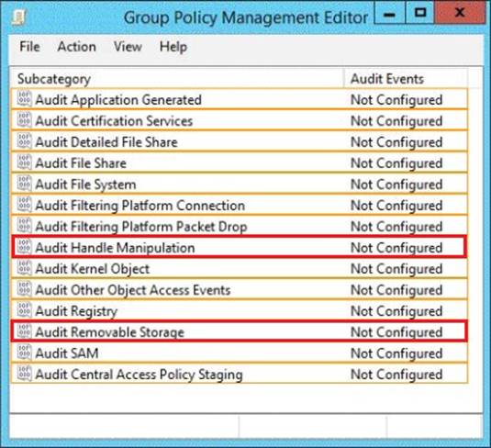The width and height of the screenshot is (491, 448).
Task: Open the View menu
Action: [x=128, y=47]
